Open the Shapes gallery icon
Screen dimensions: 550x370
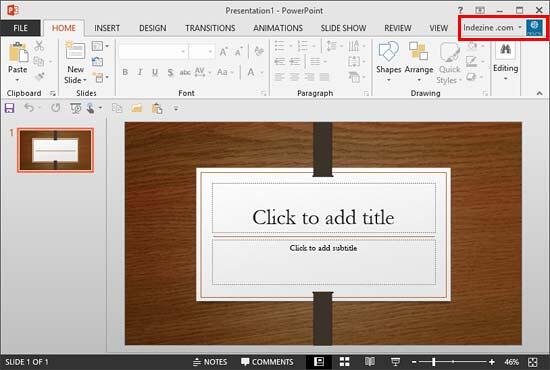click(388, 51)
